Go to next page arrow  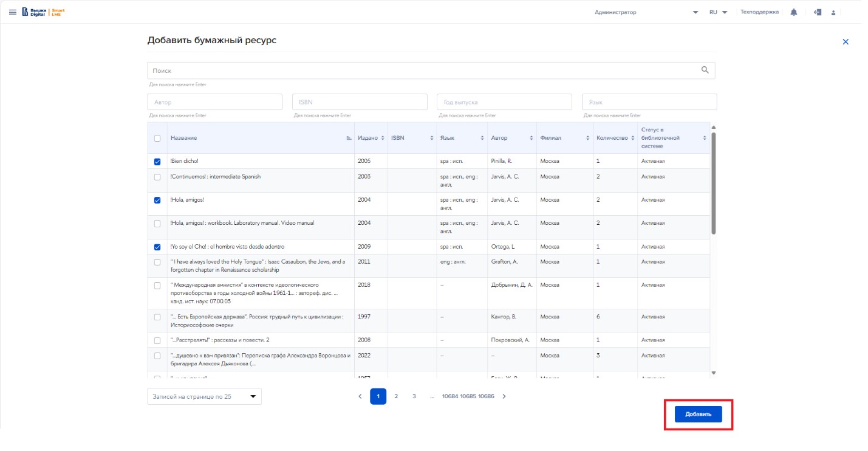click(x=504, y=396)
